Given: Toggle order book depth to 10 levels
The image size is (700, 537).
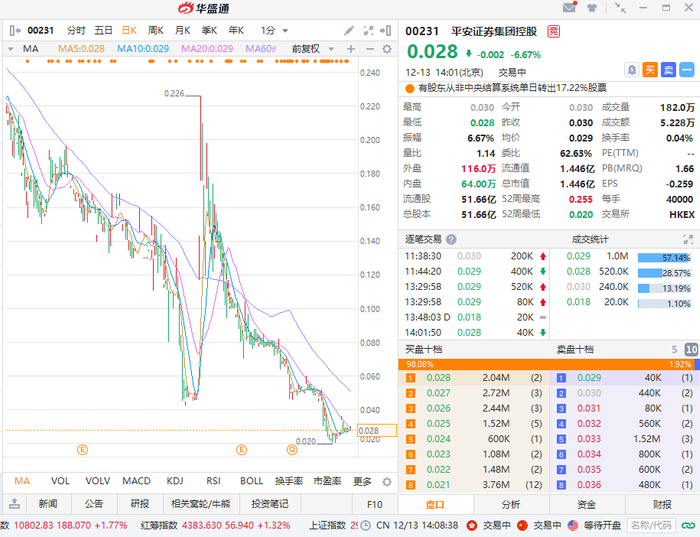Looking at the screenshot, I should coord(691,350).
